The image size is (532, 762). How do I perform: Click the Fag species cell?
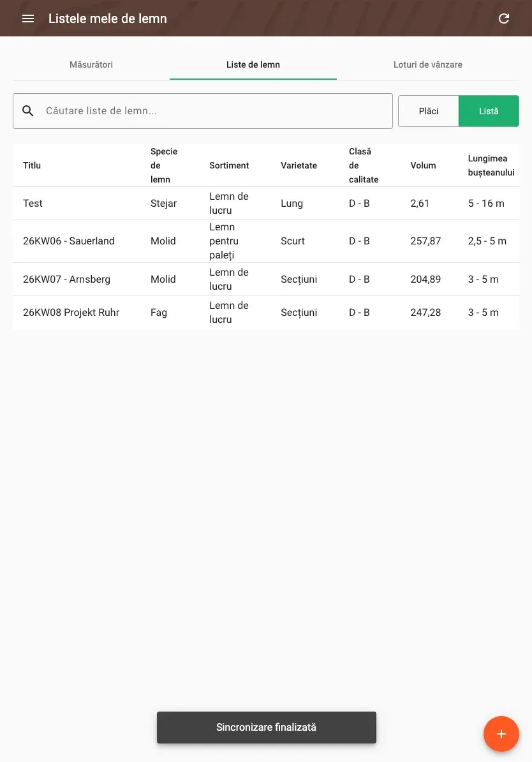coord(159,313)
